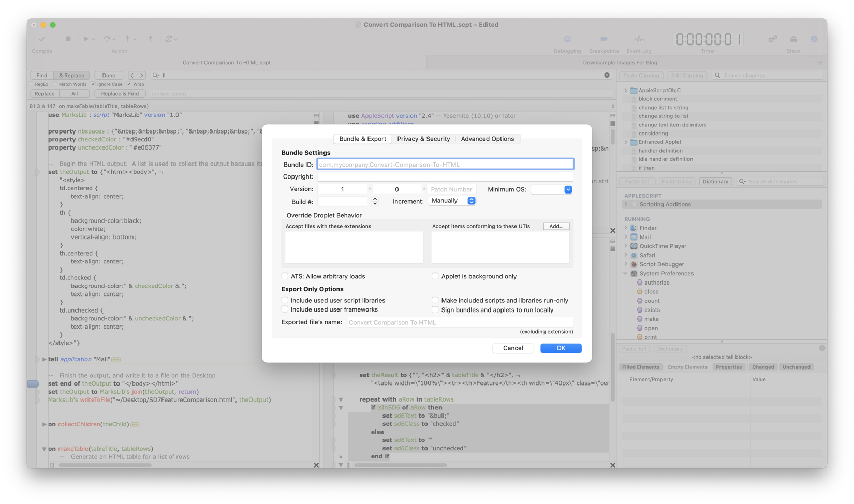The height and width of the screenshot is (504, 854).
Task: Close the left editor pane
Action: point(316,465)
